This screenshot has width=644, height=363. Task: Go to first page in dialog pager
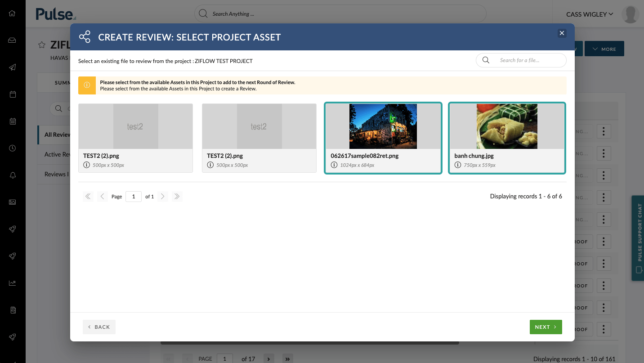[88, 197]
